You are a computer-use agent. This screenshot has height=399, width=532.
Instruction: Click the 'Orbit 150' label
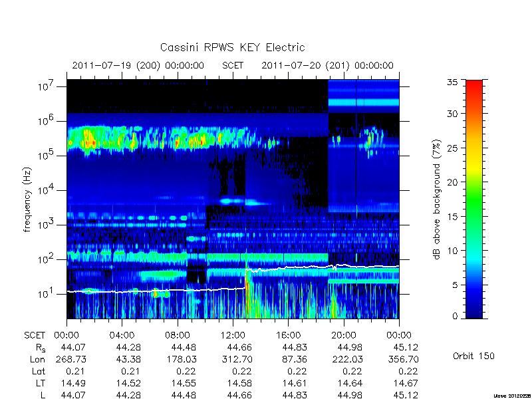click(x=473, y=356)
